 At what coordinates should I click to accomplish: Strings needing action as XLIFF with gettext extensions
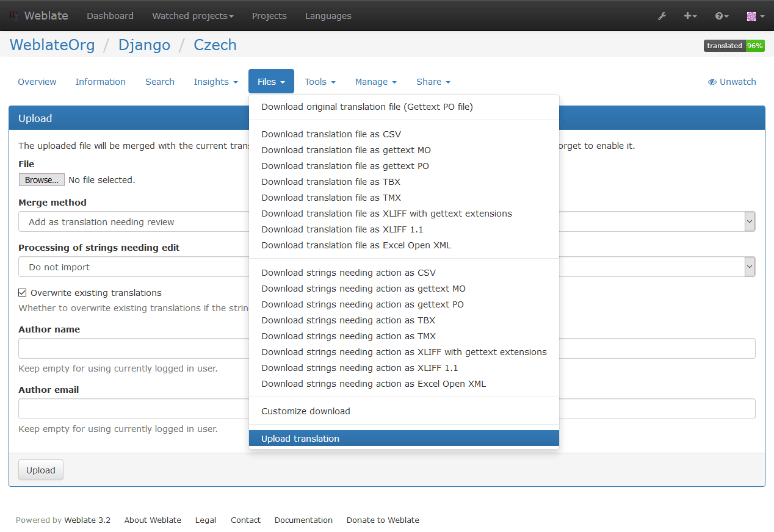coord(404,352)
